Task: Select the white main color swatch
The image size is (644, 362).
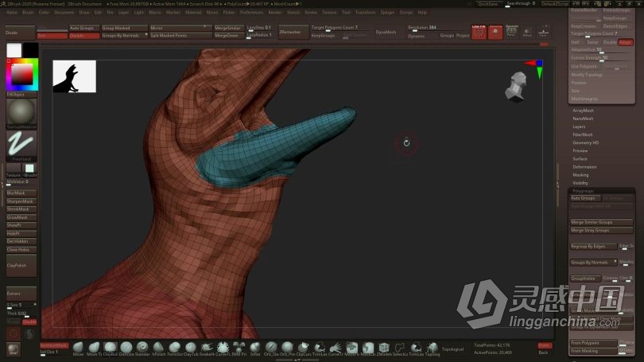Action: click(x=14, y=50)
